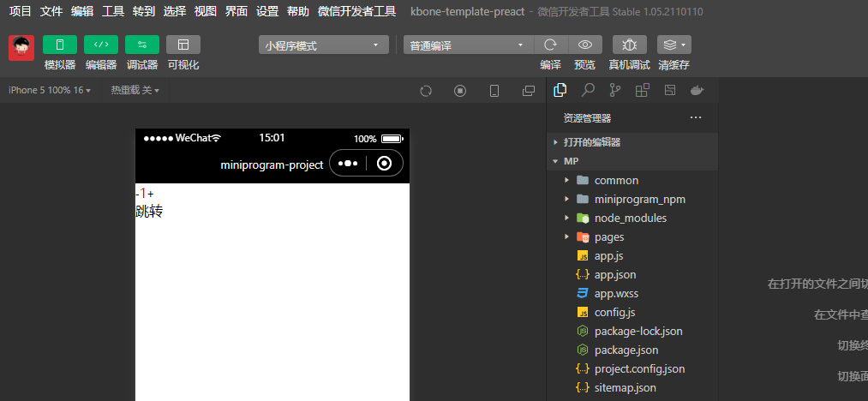Open the 文件 menu
Viewport: 868px width, 401px height.
point(51,11)
